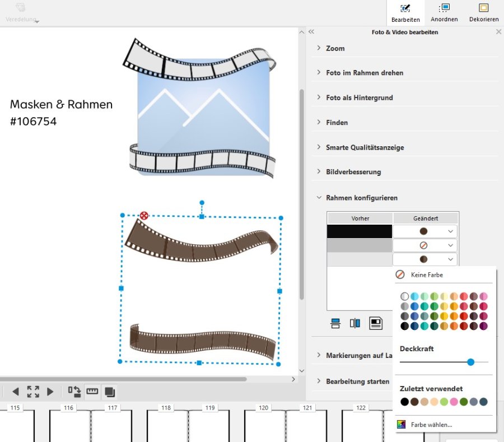Switch to the Anordnen tab

444,13
